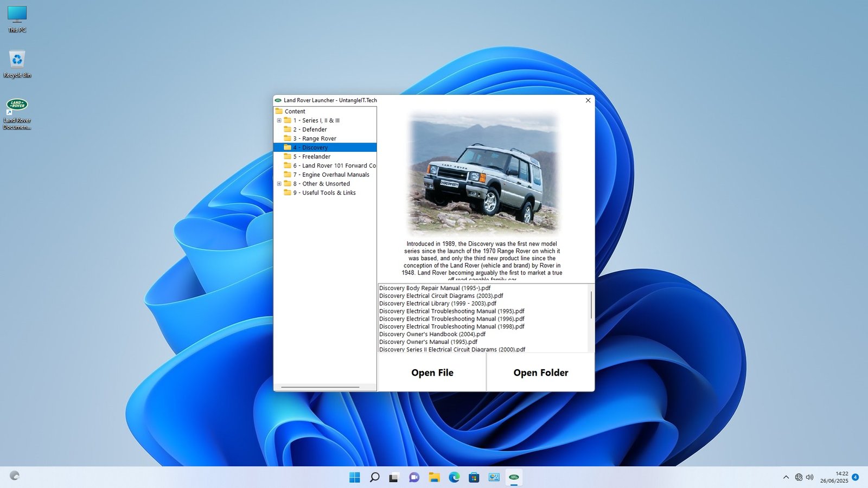
Task: Select 8 - Other & Unsorted folder
Action: (x=322, y=184)
